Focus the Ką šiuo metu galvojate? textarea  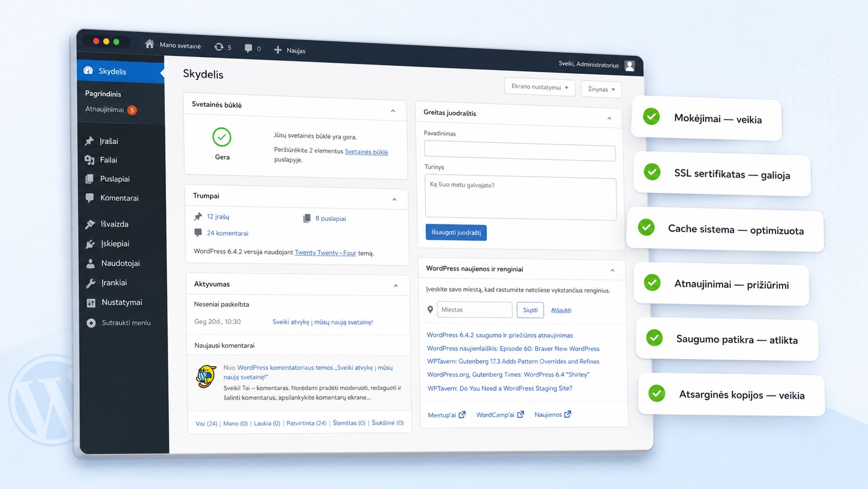(x=521, y=198)
